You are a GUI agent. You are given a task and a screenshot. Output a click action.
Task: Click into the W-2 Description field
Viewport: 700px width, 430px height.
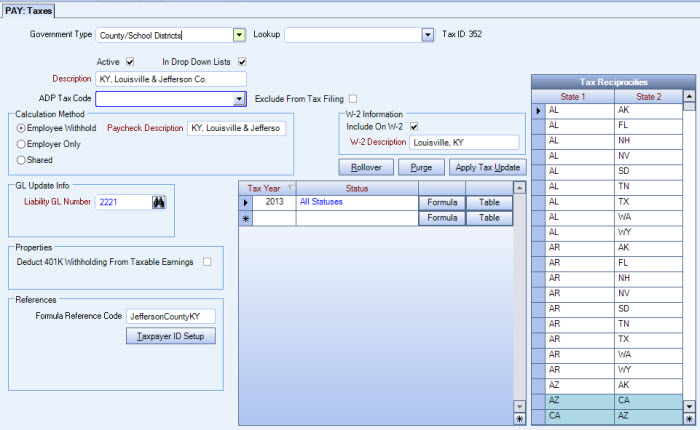pos(464,143)
